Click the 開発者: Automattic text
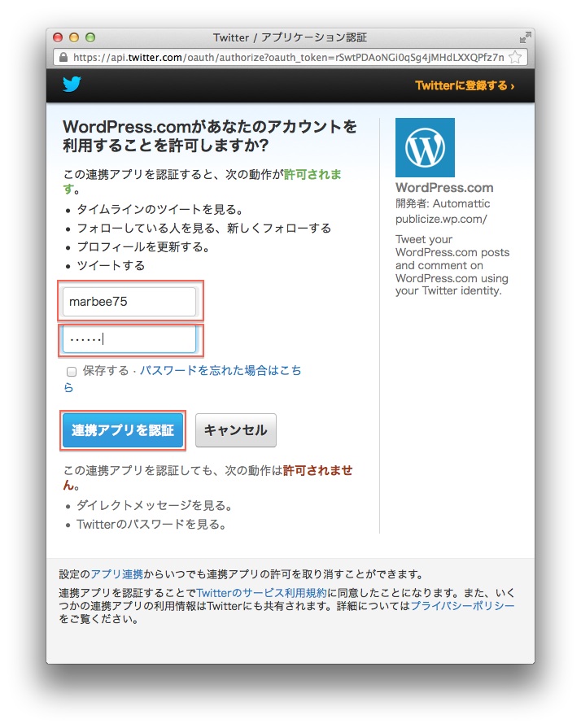 click(x=443, y=203)
